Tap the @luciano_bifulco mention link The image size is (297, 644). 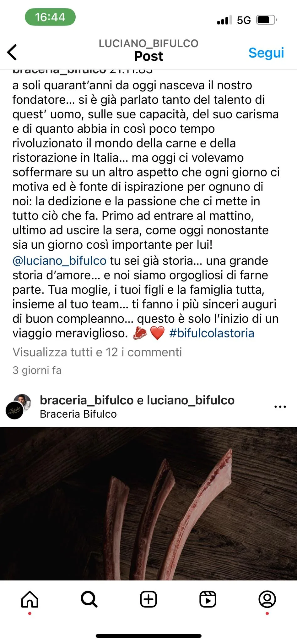pyautogui.click(x=59, y=261)
